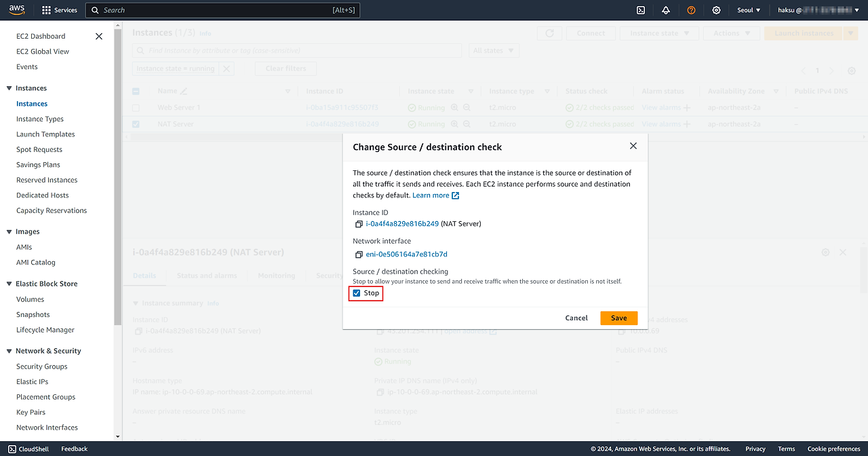Open the notifications bell icon
The width and height of the screenshot is (868, 456).
coord(666,10)
